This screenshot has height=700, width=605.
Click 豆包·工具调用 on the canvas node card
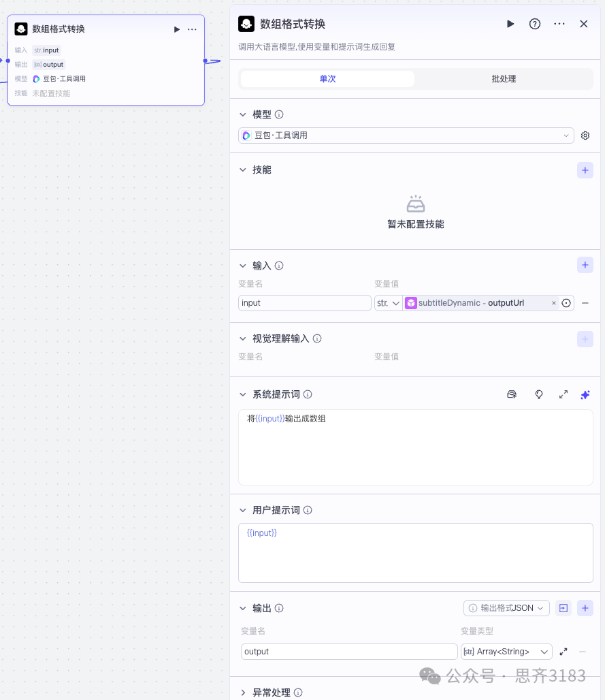[x=59, y=78]
